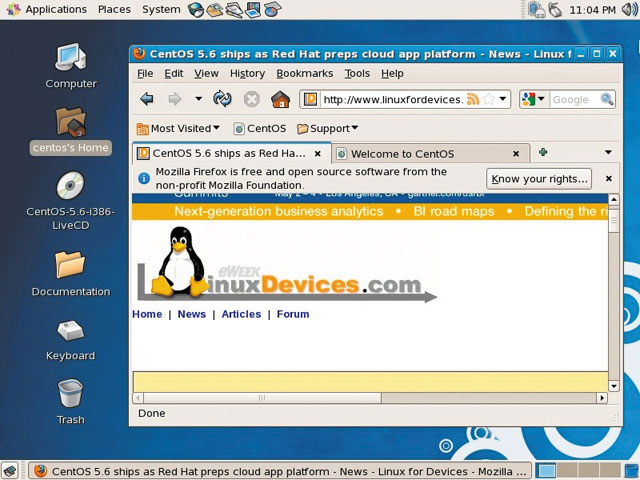Click the Know your rights button

[x=539, y=179]
